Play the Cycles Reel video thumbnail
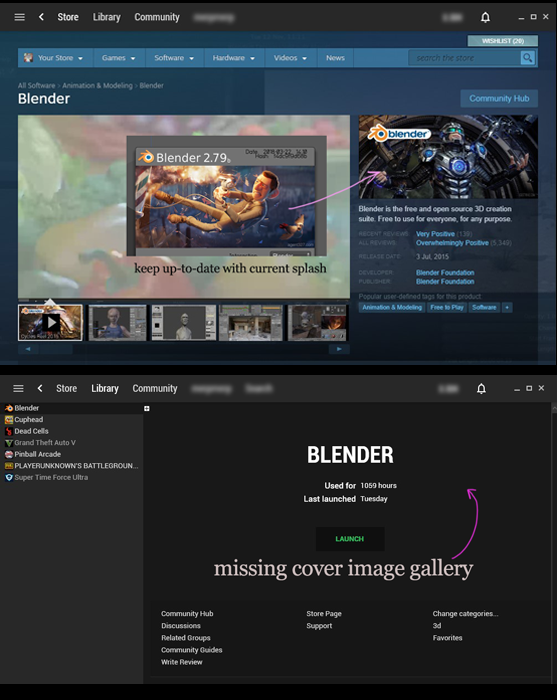This screenshot has width=557, height=700. click(50, 322)
